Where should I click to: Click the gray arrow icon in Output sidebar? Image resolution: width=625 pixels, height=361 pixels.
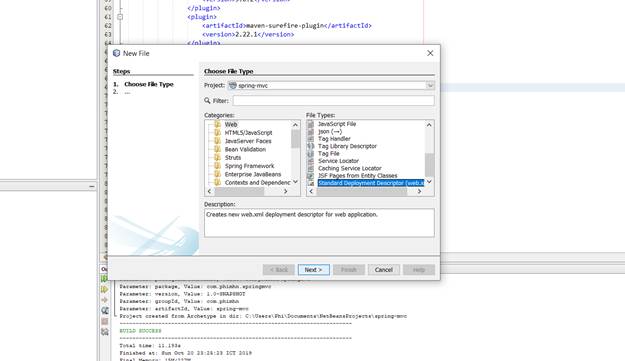tap(104, 300)
